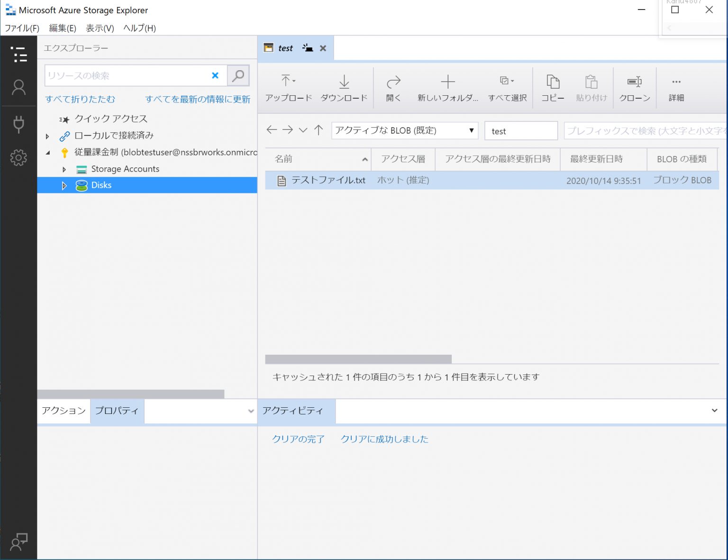
Task: Open the path history down chevron
Action: [303, 130]
